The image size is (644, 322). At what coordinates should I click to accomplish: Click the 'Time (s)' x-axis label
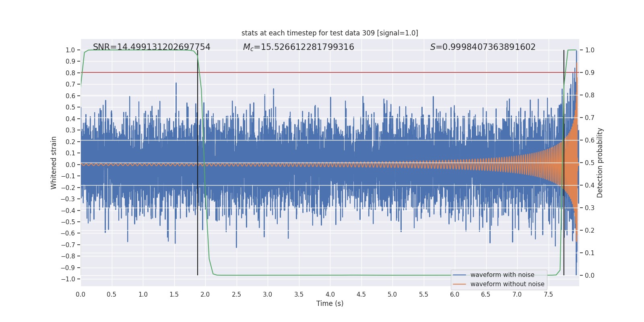coord(330,303)
